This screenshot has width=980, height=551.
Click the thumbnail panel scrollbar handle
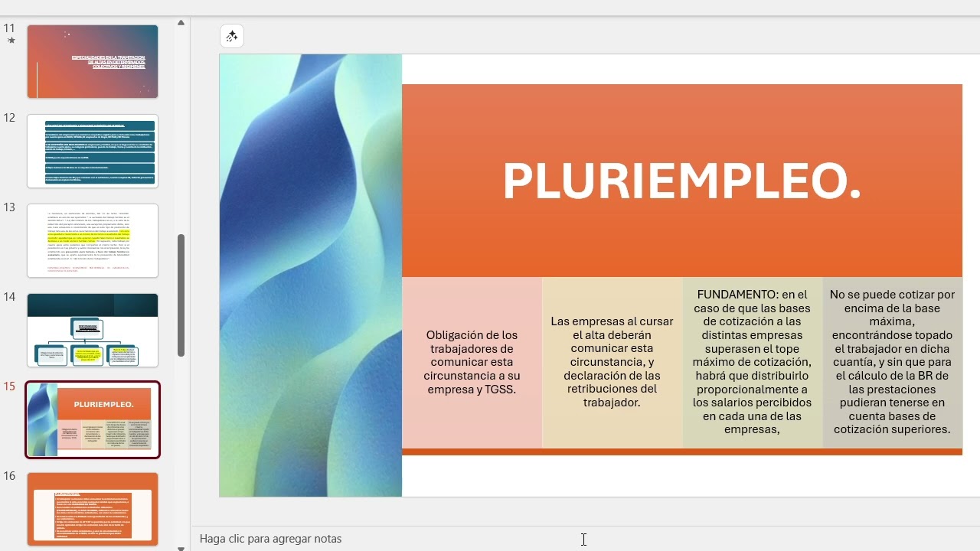point(181,295)
